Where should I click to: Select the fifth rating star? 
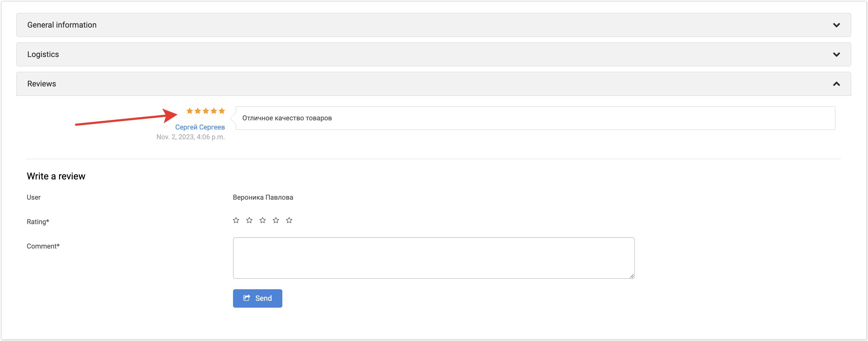pos(289,220)
